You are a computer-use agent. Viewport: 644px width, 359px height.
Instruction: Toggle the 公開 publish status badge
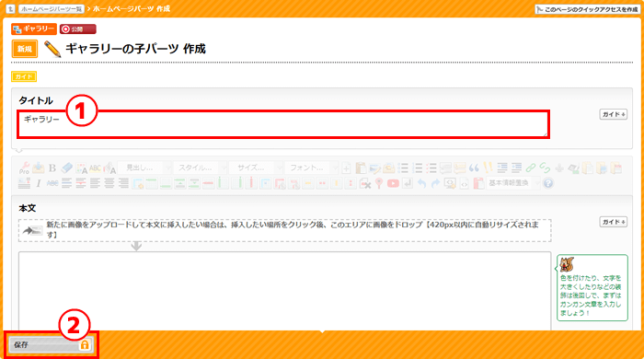[77, 29]
